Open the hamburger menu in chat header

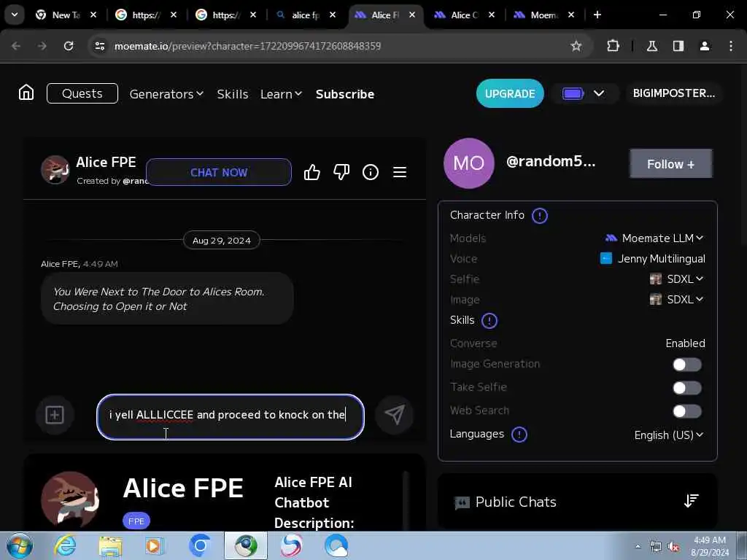coord(400,172)
